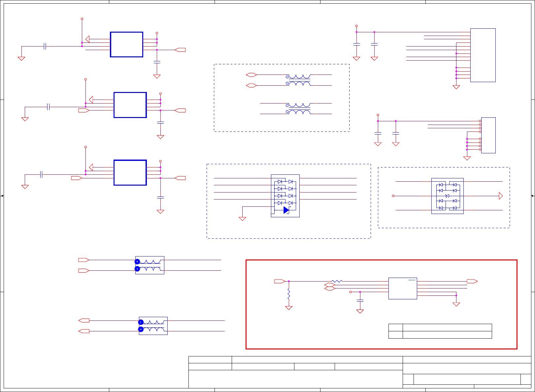Image resolution: width=535 pixels, height=392 pixels.
Task: Select the lowest thick-blue IC block
Action: [x=130, y=173]
